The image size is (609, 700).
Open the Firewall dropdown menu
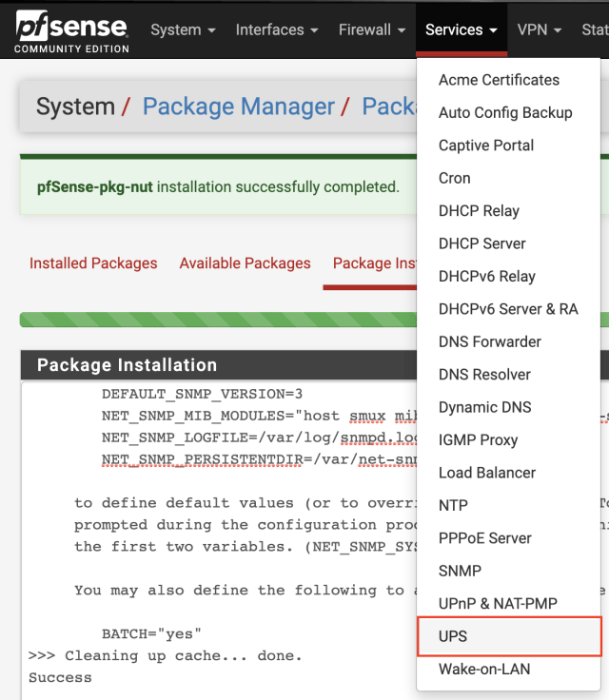pyautogui.click(x=372, y=29)
